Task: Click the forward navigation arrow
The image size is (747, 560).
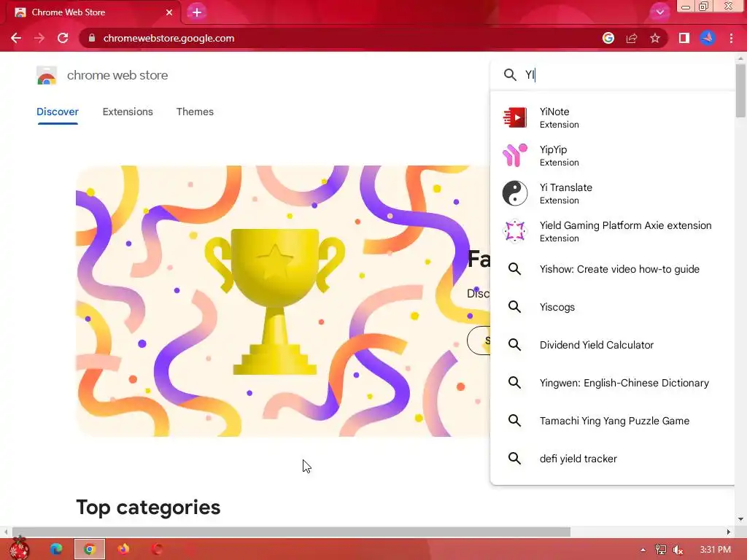Action: point(39,38)
